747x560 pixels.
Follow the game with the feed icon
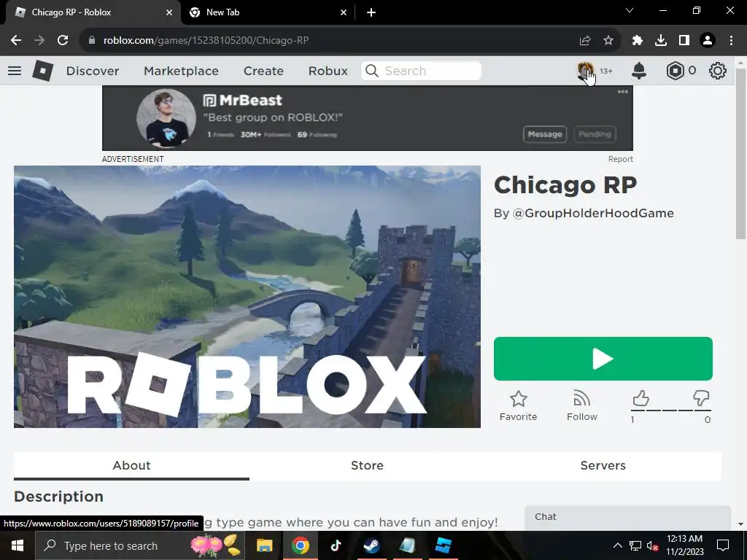(x=581, y=405)
